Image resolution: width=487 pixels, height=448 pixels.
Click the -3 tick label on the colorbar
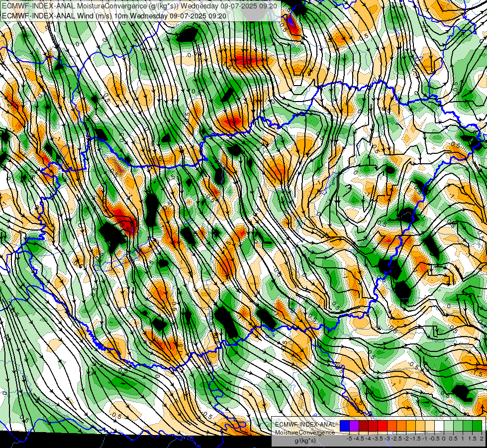click(388, 439)
